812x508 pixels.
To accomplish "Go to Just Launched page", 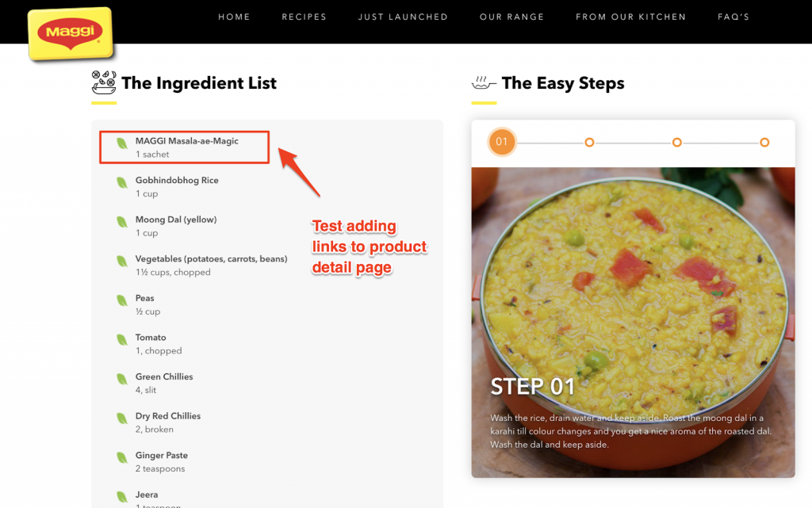I will tap(403, 17).
